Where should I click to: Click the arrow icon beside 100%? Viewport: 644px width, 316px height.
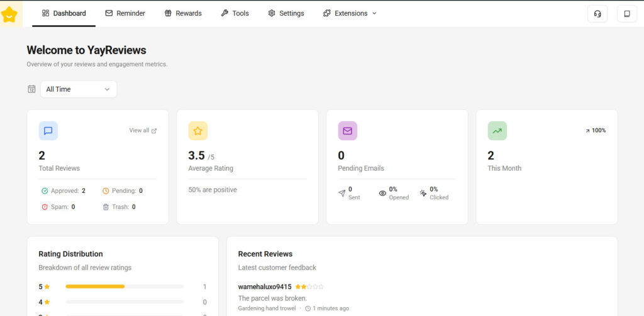click(x=587, y=131)
